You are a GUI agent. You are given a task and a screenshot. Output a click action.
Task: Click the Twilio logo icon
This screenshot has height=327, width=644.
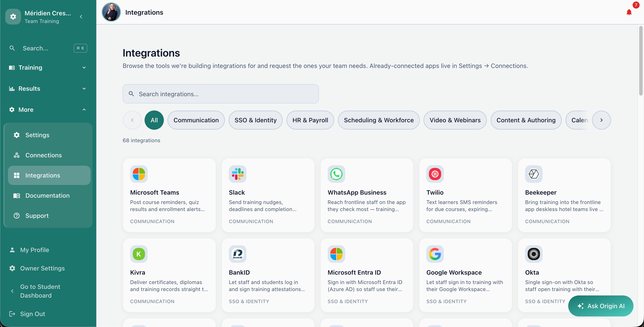tap(435, 174)
